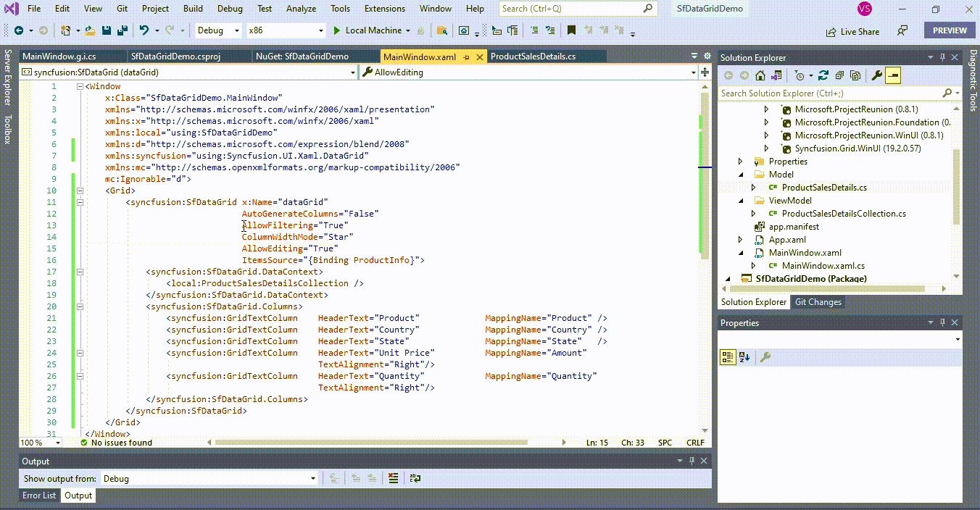Click the Open File folder icon
This screenshot has width=980, height=510.
90,30
